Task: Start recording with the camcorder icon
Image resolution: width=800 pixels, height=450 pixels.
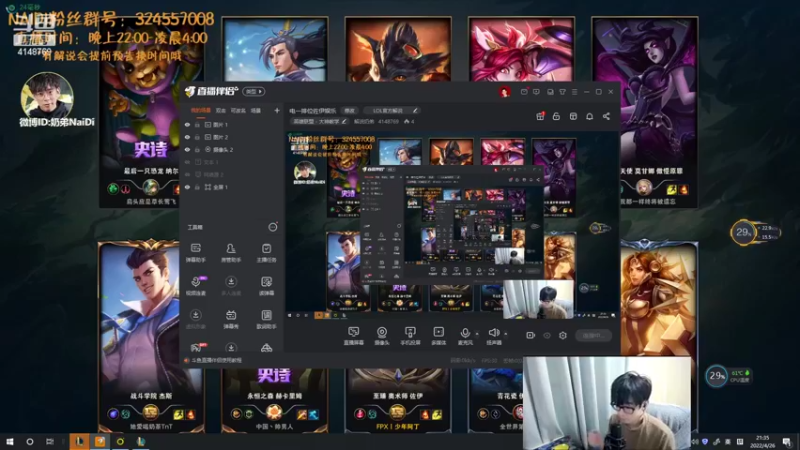Action: 531,335
